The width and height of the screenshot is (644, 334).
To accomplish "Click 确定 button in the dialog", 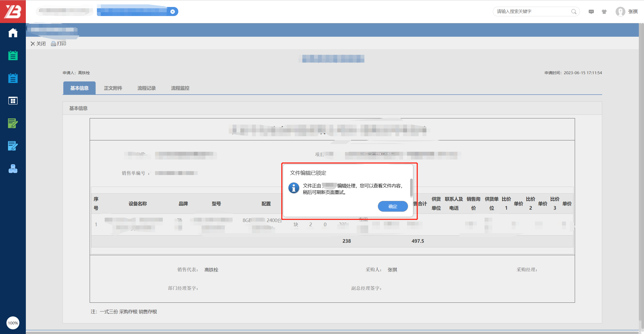I will point(393,206).
